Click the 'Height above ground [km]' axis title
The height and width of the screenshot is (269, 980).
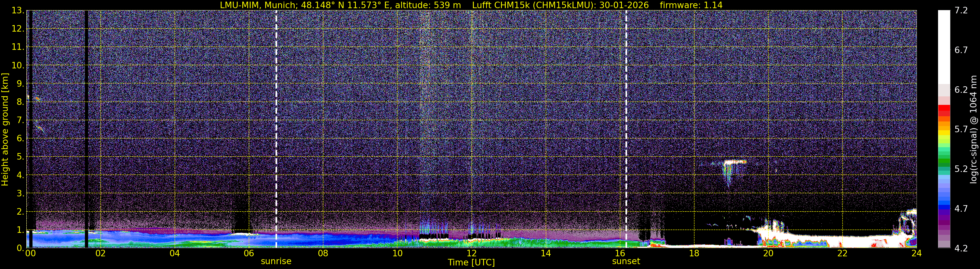click(5, 129)
